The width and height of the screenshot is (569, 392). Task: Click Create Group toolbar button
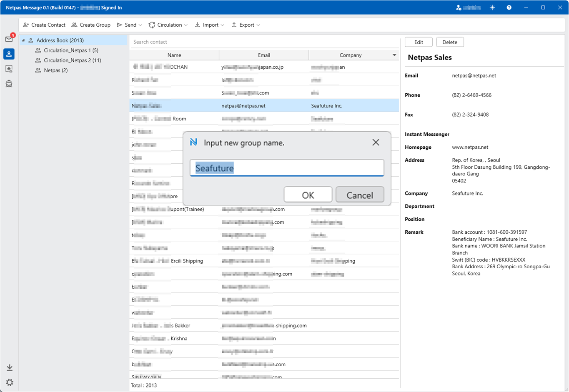click(x=91, y=25)
